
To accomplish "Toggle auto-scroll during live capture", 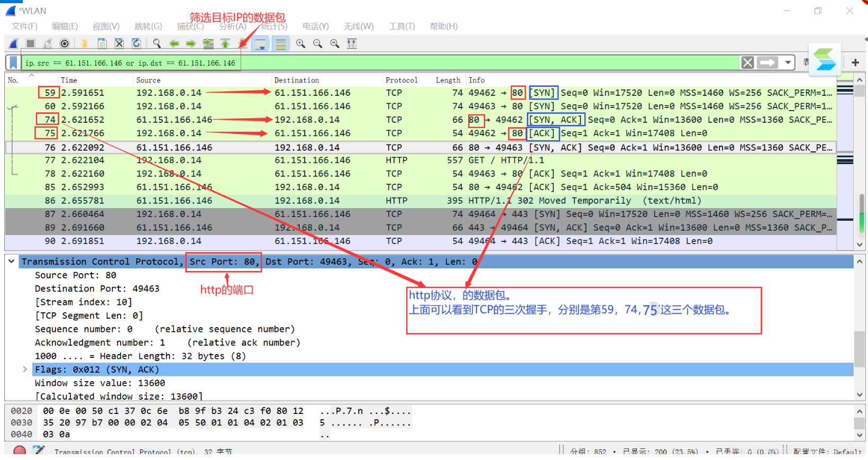I will tap(260, 44).
